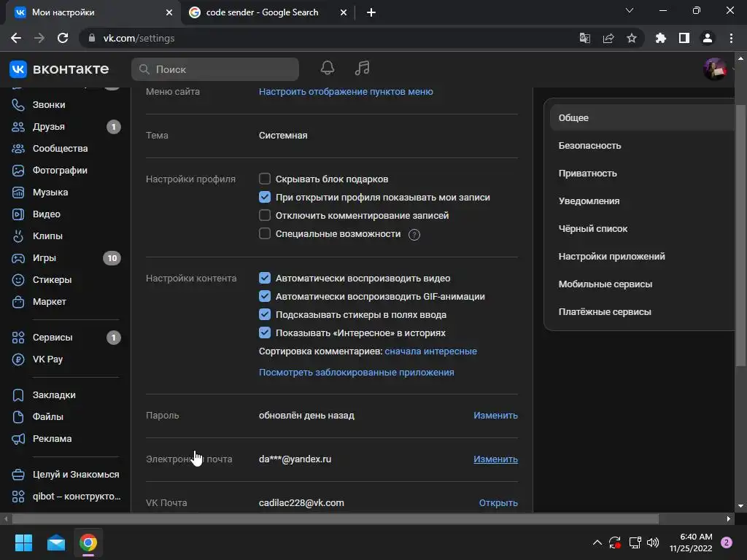Open the Mail app in the taskbar

click(x=56, y=542)
